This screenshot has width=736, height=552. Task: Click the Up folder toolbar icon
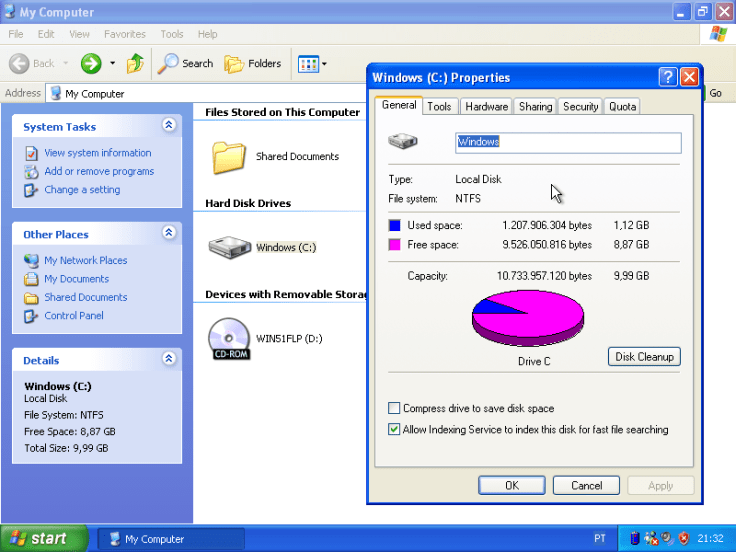135,64
